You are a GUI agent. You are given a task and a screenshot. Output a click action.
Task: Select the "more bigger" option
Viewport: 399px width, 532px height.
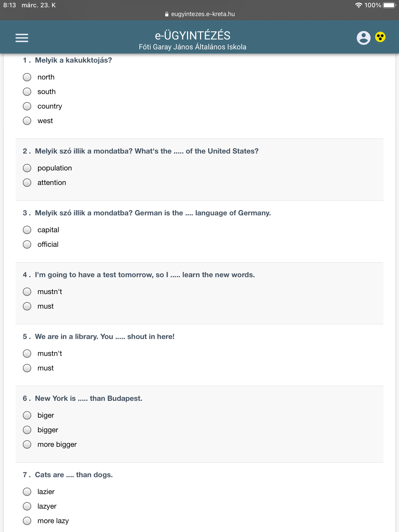click(27, 444)
